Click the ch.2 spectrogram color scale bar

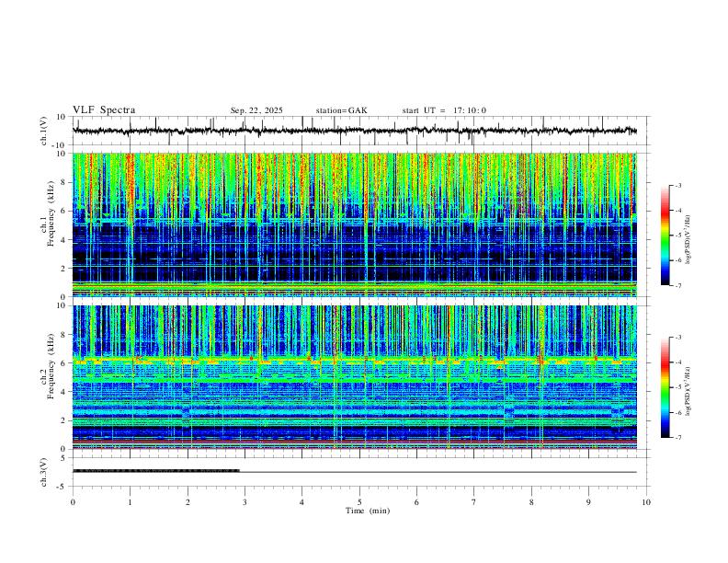click(665, 387)
